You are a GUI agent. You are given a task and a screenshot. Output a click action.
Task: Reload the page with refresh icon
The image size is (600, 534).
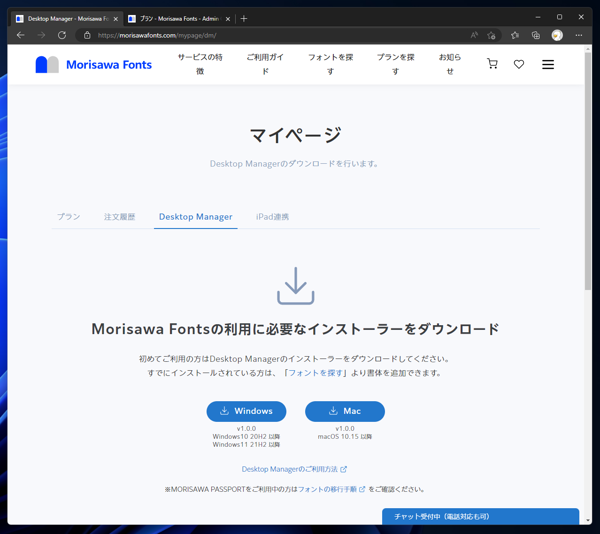coord(62,35)
